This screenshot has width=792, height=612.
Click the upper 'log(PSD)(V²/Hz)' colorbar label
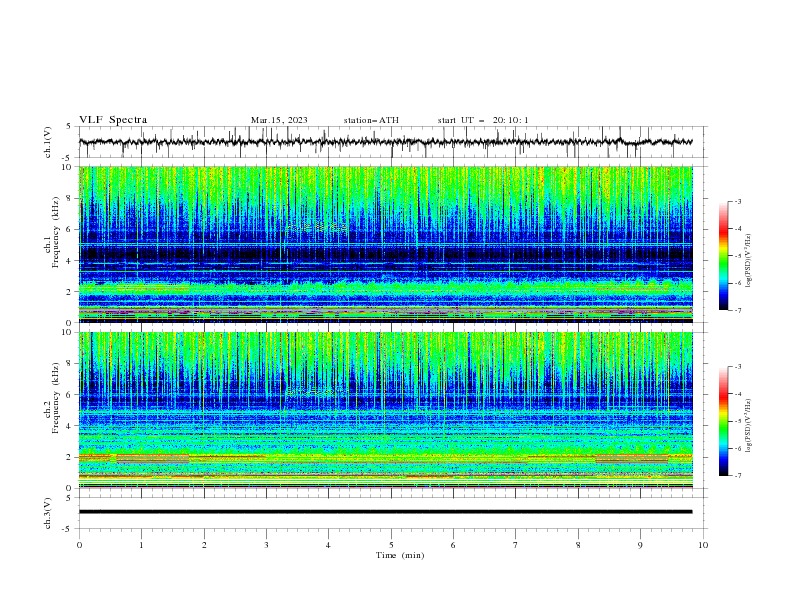(x=749, y=261)
